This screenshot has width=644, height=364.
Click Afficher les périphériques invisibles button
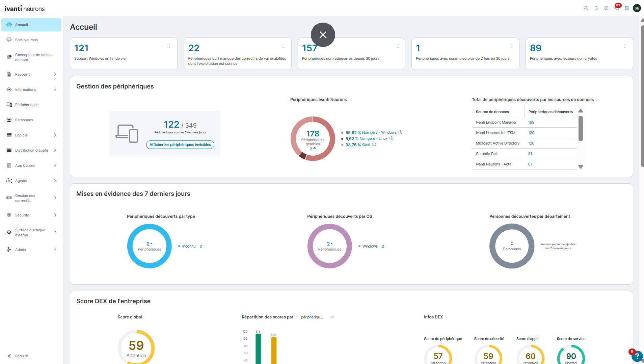coord(180,145)
